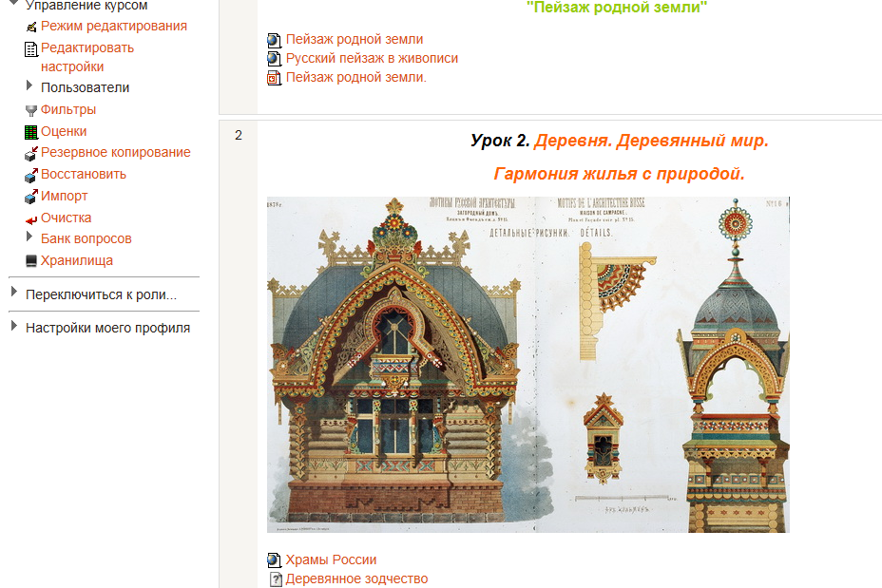Open Импорт link
The width and height of the screenshot is (882, 588).
(64, 197)
